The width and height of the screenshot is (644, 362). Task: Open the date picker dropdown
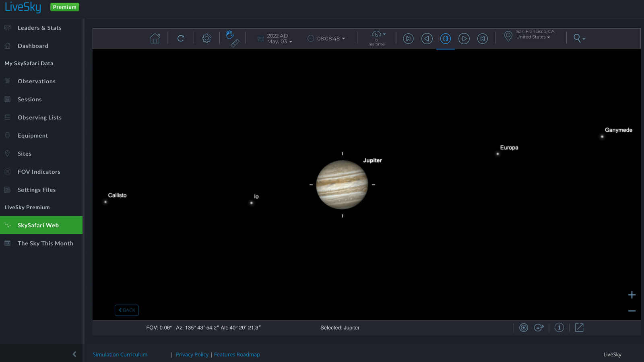(275, 38)
